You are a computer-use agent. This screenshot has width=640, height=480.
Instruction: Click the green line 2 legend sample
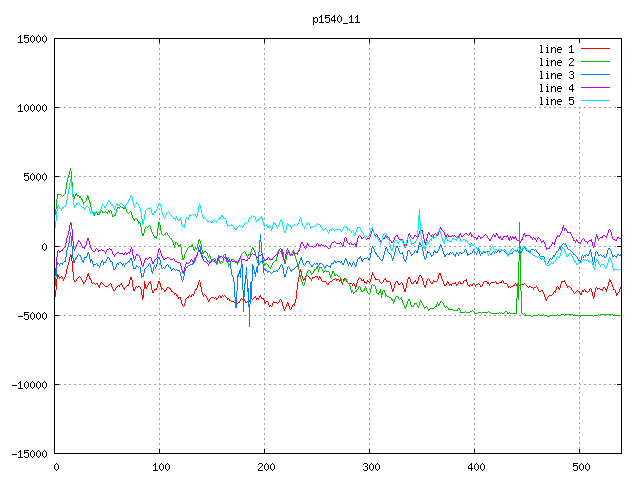(595, 62)
